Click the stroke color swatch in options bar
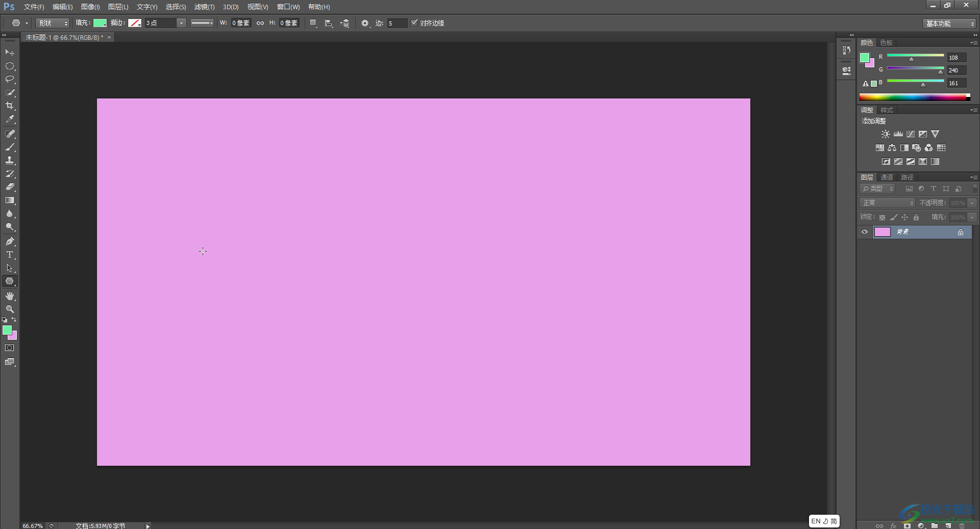Image resolution: width=980 pixels, height=529 pixels. click(135, 23)
